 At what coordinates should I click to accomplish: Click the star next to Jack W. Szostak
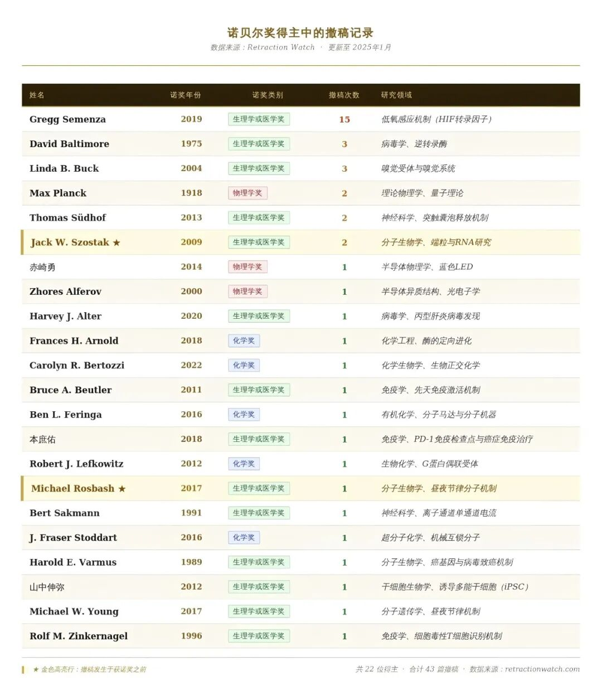point(116,242)
